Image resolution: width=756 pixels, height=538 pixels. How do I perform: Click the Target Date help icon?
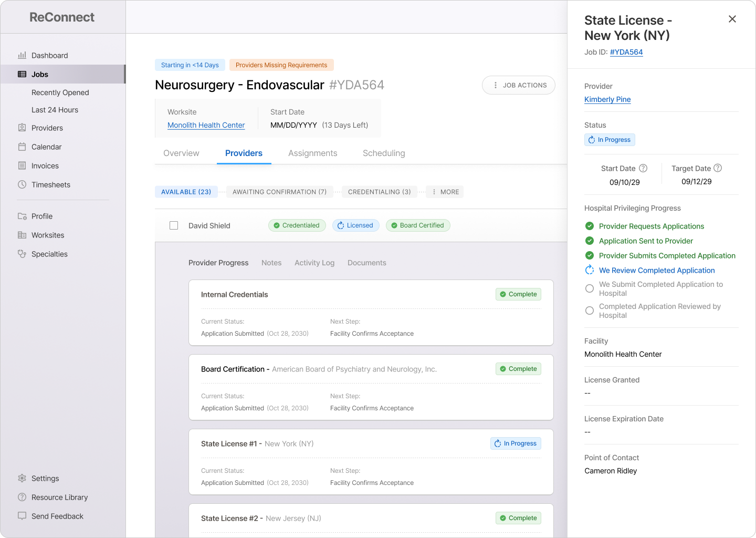click(x=718, y=168)
